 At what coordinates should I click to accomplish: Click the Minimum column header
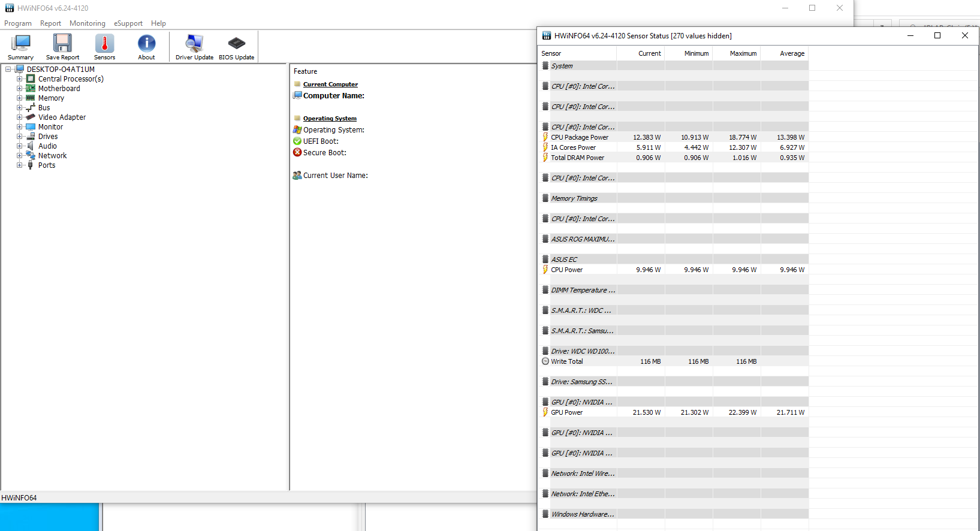click(x=689, y=53)
